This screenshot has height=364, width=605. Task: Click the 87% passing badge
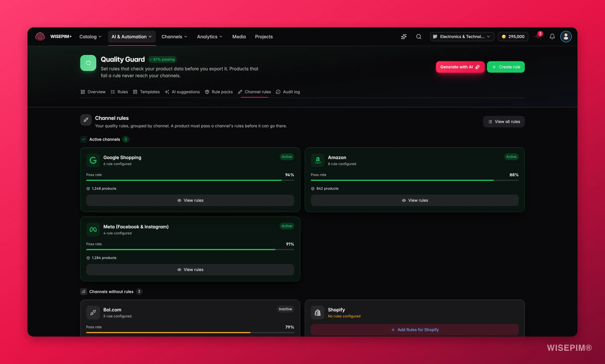(x=162, y=59)
